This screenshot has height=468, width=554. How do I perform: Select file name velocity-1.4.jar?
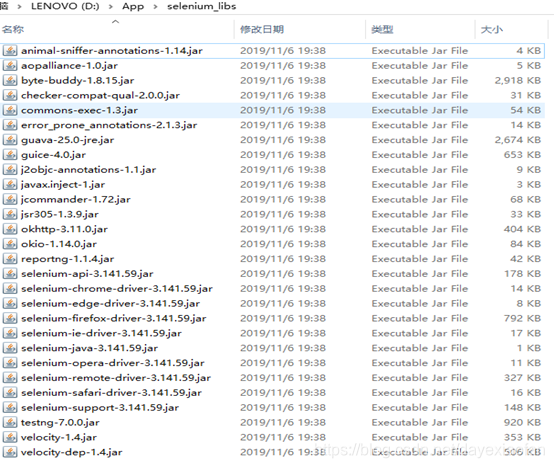[x=59, y=437]
